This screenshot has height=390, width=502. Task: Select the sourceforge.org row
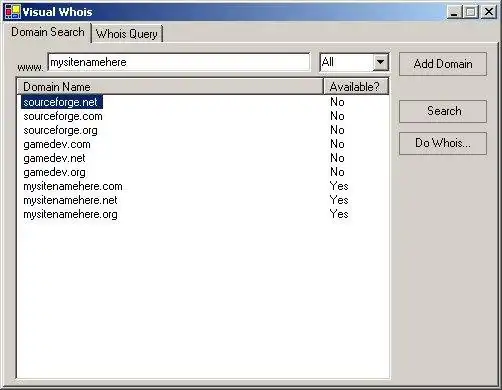(203, 130)
